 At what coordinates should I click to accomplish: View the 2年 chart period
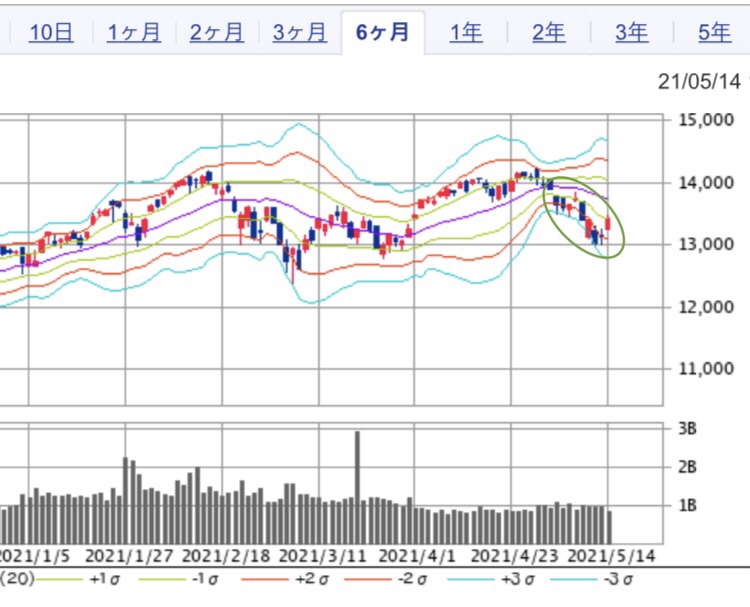[549, 33]
